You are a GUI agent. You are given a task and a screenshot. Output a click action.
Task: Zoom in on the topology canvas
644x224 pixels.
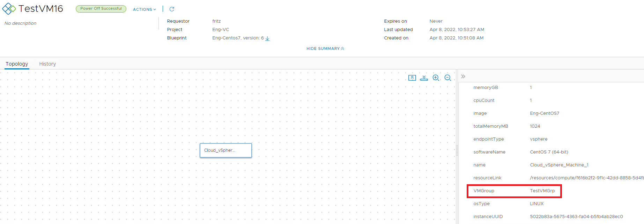point(436,78)
